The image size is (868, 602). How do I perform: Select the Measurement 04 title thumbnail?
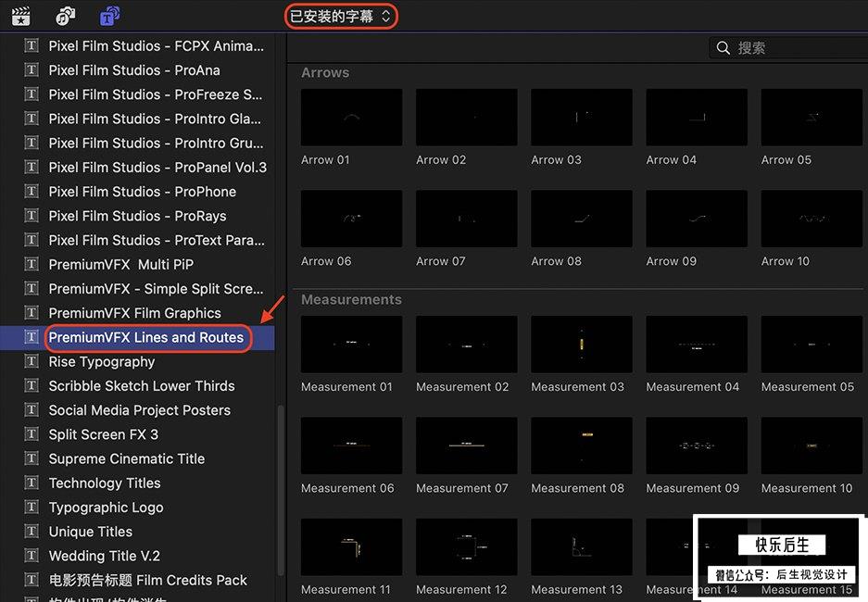pos(697,345)
